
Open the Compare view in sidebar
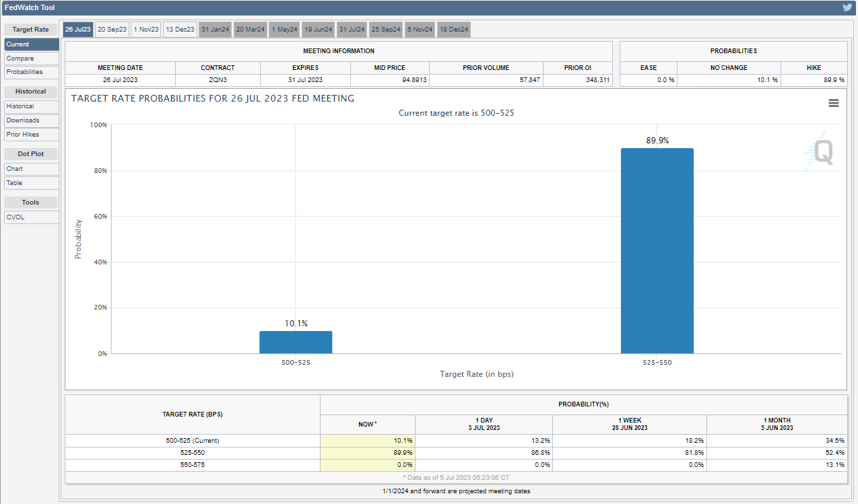coord(32,59)
